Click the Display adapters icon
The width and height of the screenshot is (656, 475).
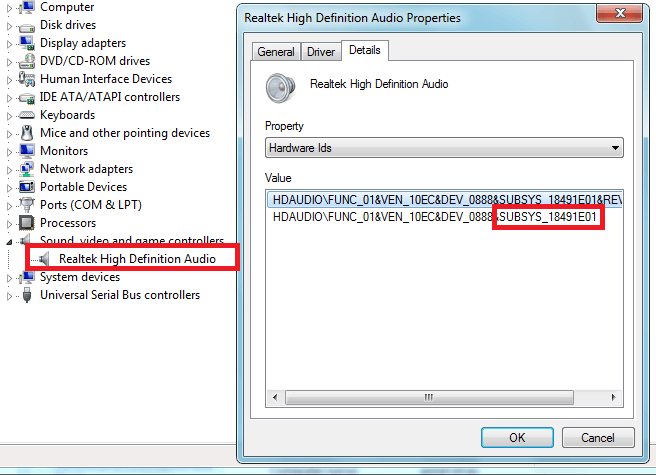27,43
